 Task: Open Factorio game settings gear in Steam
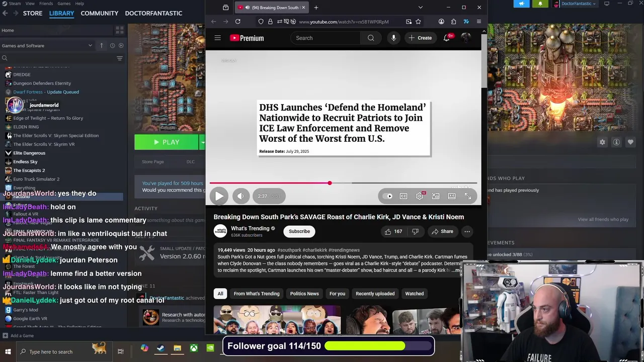(x=602, y=142)
